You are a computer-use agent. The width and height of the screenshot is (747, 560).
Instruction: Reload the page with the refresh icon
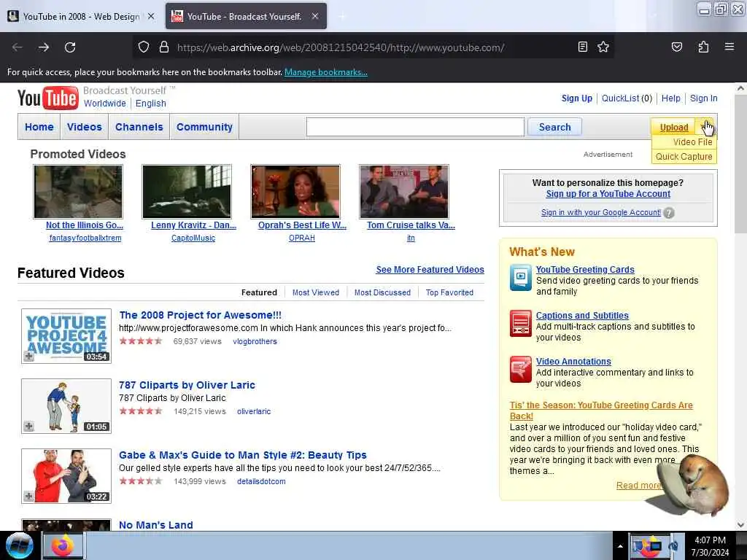(70, 47)
